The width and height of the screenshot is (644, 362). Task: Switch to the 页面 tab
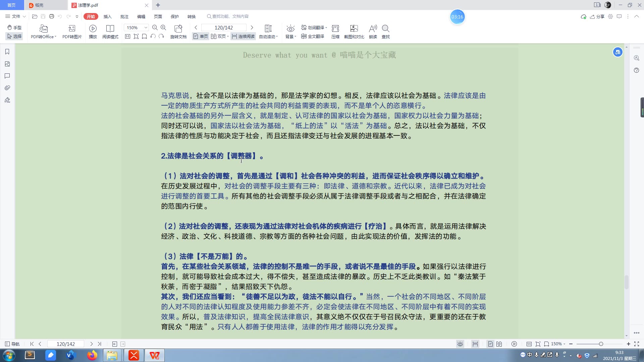(158, 16)
